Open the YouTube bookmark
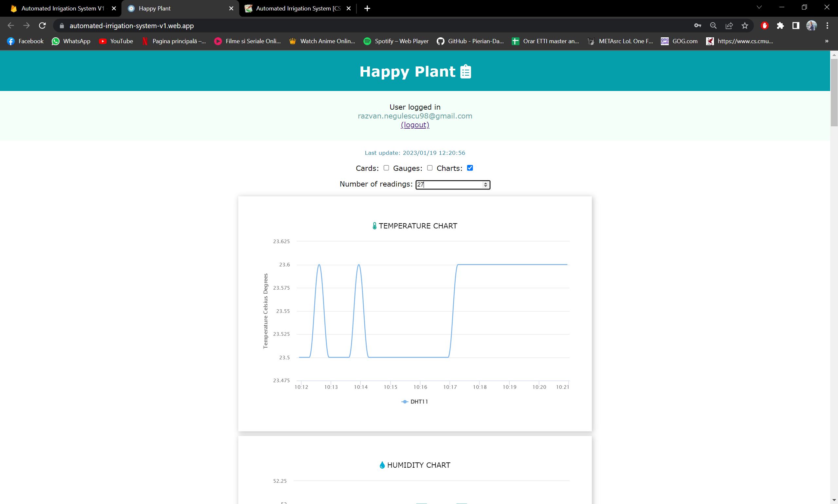 pyautogui.click(x=116, y=41)
